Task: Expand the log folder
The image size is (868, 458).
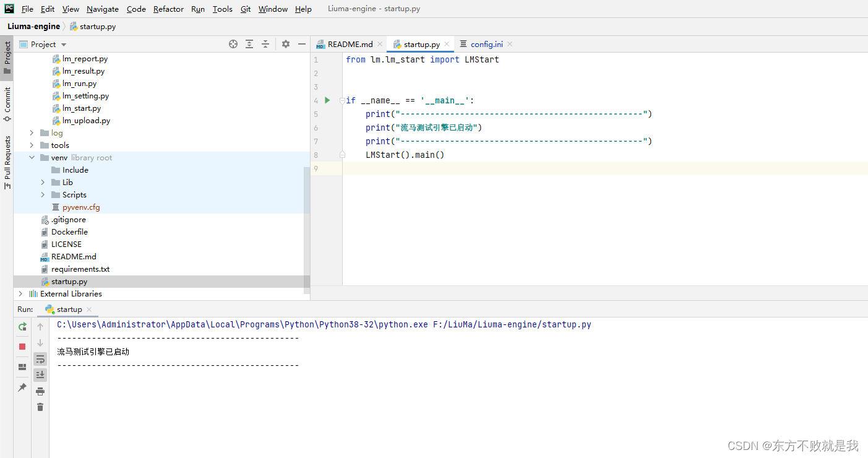Action: 32,133
